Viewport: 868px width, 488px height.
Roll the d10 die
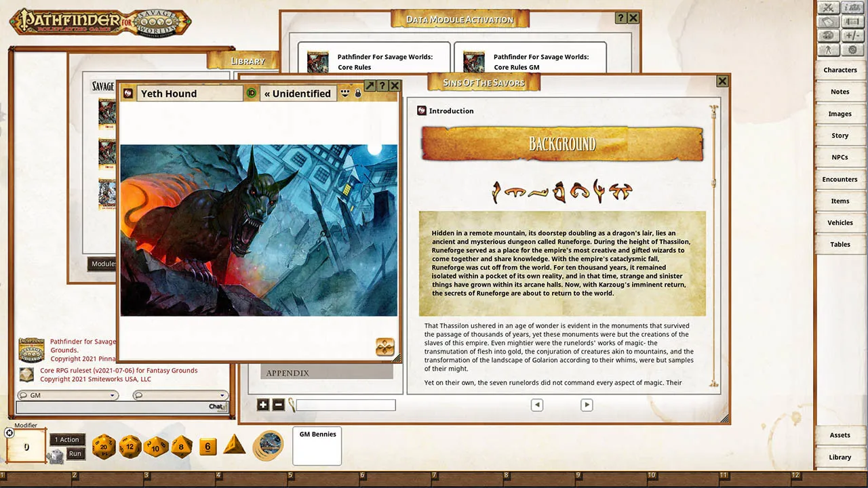coord(155,447)
